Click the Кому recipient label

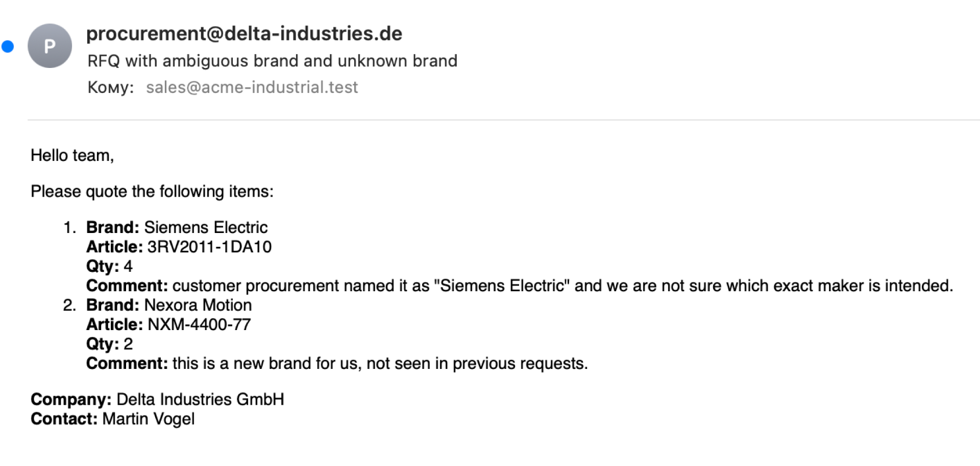point(110,87)
